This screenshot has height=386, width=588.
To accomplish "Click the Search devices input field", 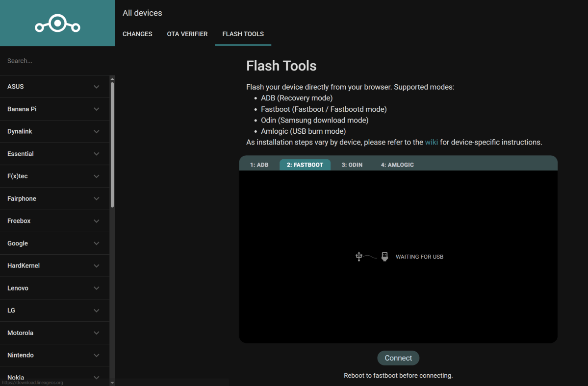I will coord(57,61).
